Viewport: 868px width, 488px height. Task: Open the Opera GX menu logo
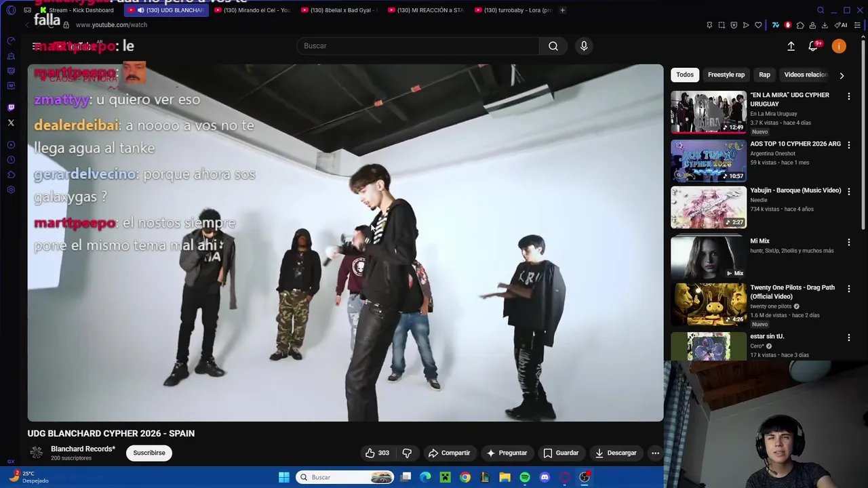[11, 10]
